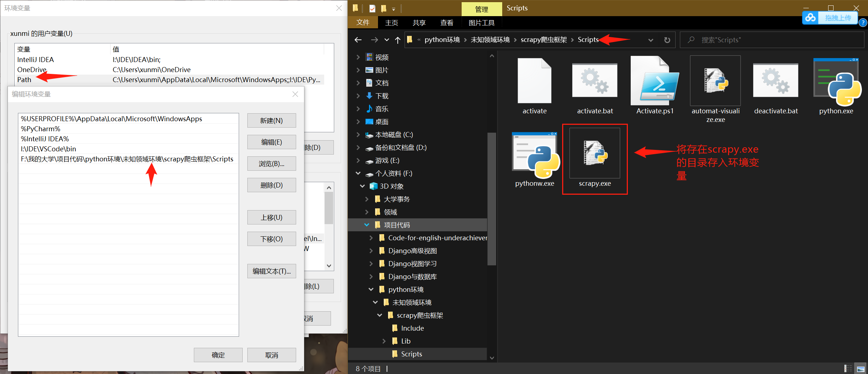Switch to details view in status bar
This screenshot has height=374, width=868.
pyautogui.click(x=849, y=368)
